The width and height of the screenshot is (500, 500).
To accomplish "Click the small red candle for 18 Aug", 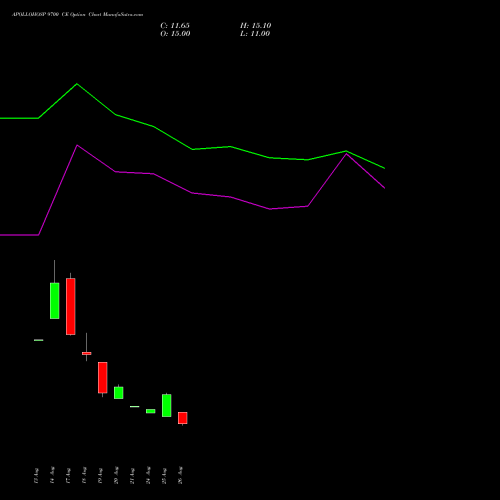I will (87, 353).
